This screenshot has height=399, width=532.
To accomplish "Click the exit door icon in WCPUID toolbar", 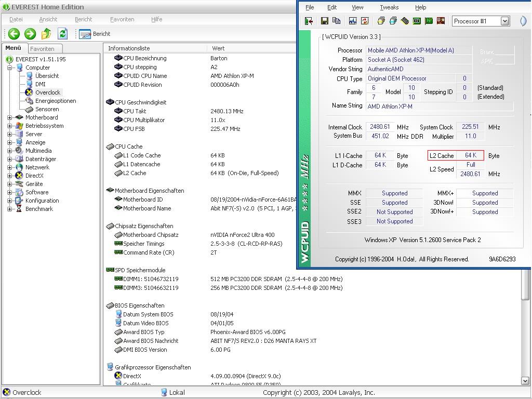I will (309, 21).
